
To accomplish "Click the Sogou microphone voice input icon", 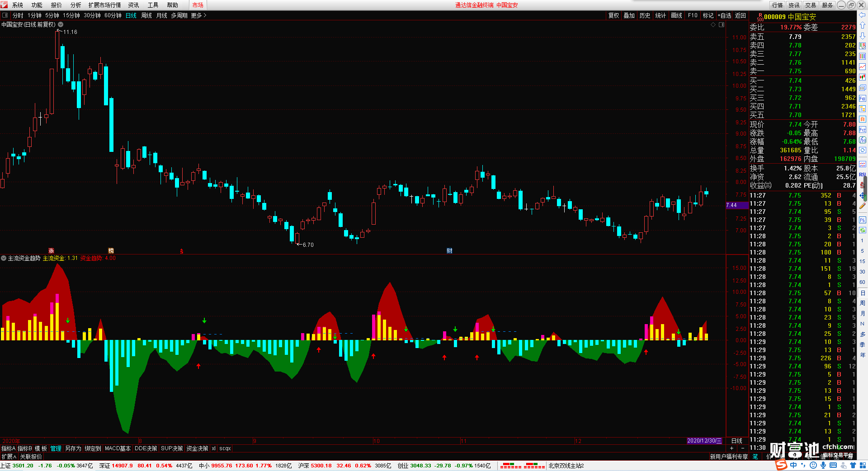I will (x=823, y=465).
